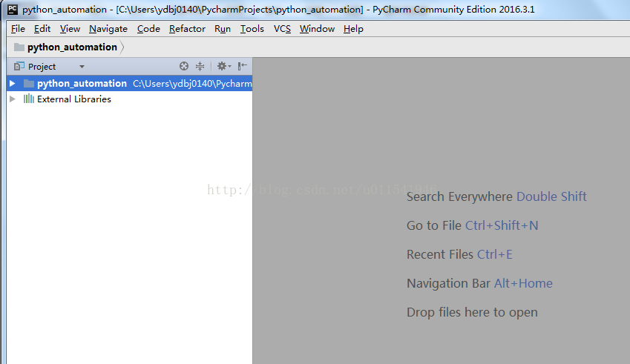Screen dimensions: 630x364
Task: Open the View menu
Action: coord(70,29)
